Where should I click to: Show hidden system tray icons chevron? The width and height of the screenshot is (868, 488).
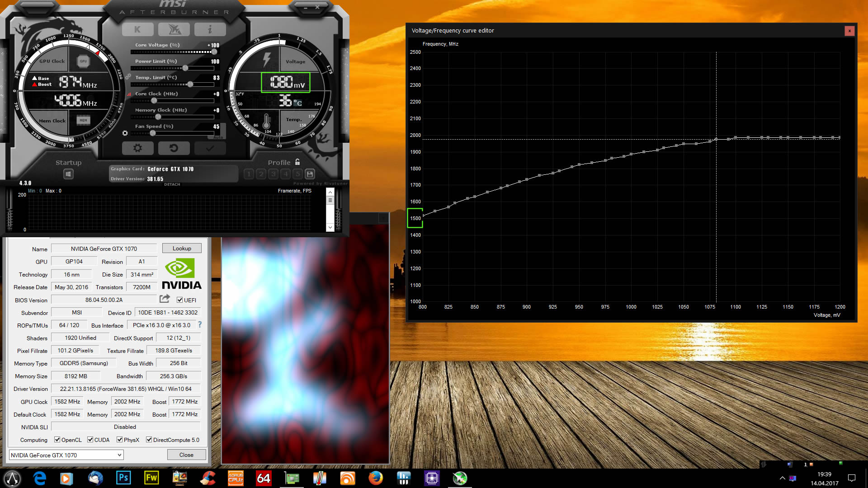pyautogui.click(x=782, y=478)
